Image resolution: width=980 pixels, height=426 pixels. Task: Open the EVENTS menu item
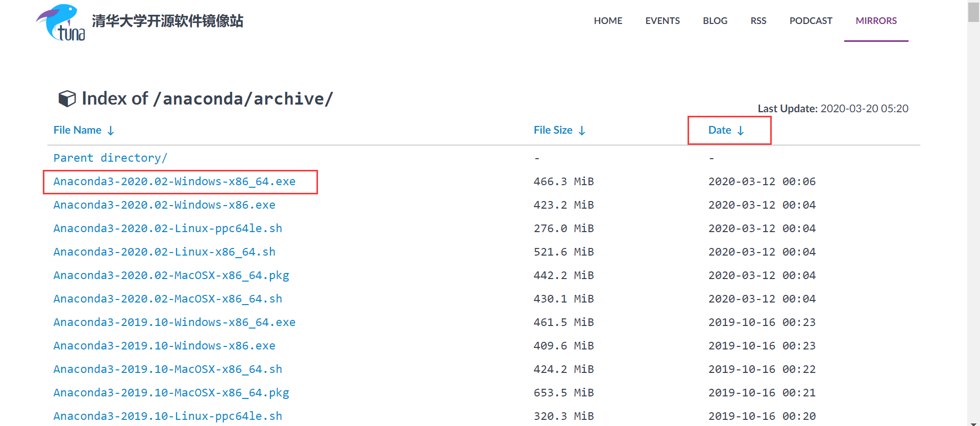[x=663, y=21]
